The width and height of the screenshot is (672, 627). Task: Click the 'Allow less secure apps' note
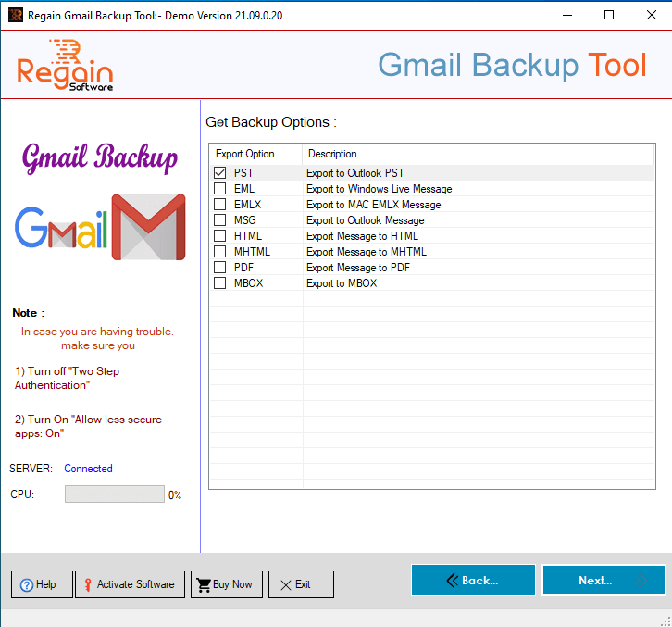(88, 426)
